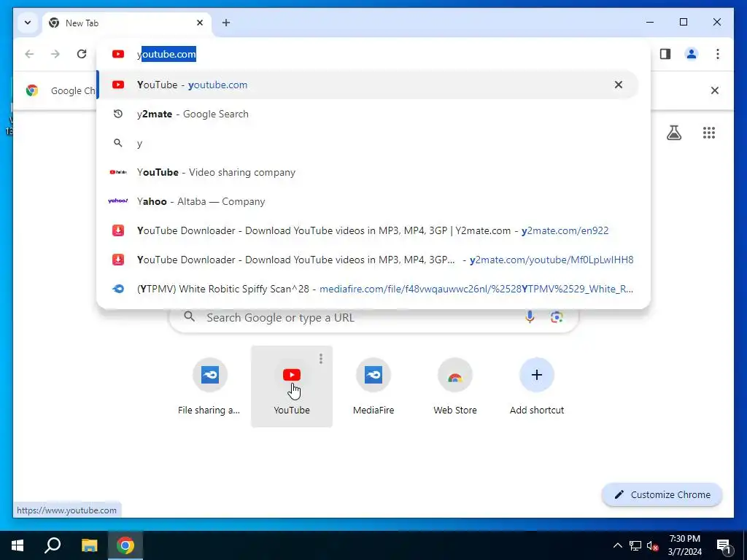Click the muted volume tray icon
This screenshot has width=747, height=560.
[x=652, y=546]
